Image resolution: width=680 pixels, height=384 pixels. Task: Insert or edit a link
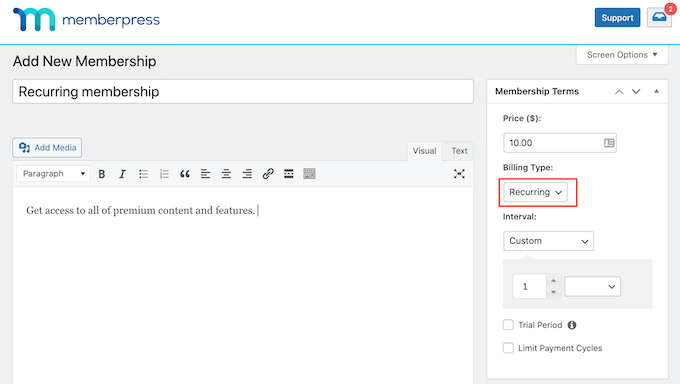click(x=268, y=174)
